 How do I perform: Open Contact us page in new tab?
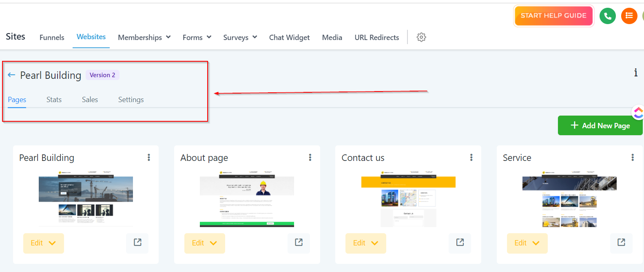(x=460, y=243)
